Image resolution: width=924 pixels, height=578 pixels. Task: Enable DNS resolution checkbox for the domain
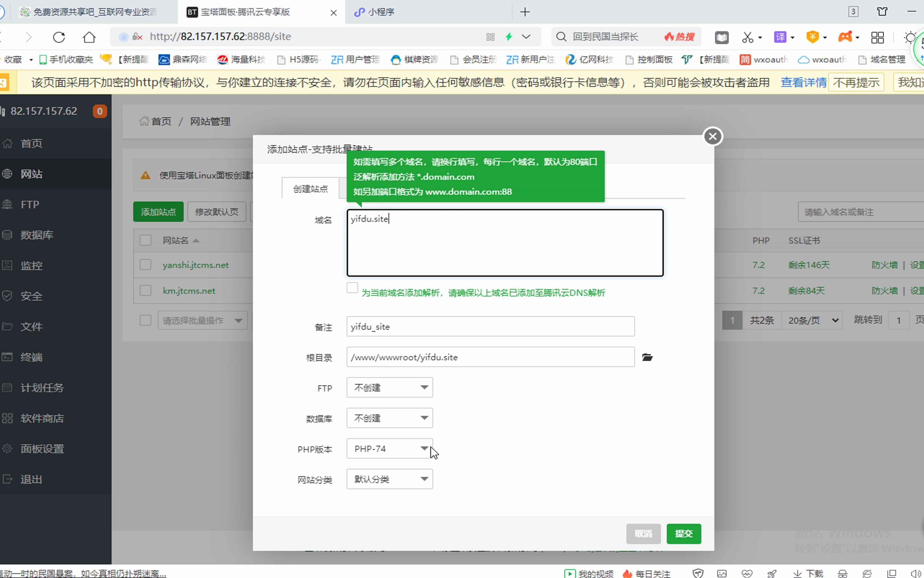pos(352,287)
